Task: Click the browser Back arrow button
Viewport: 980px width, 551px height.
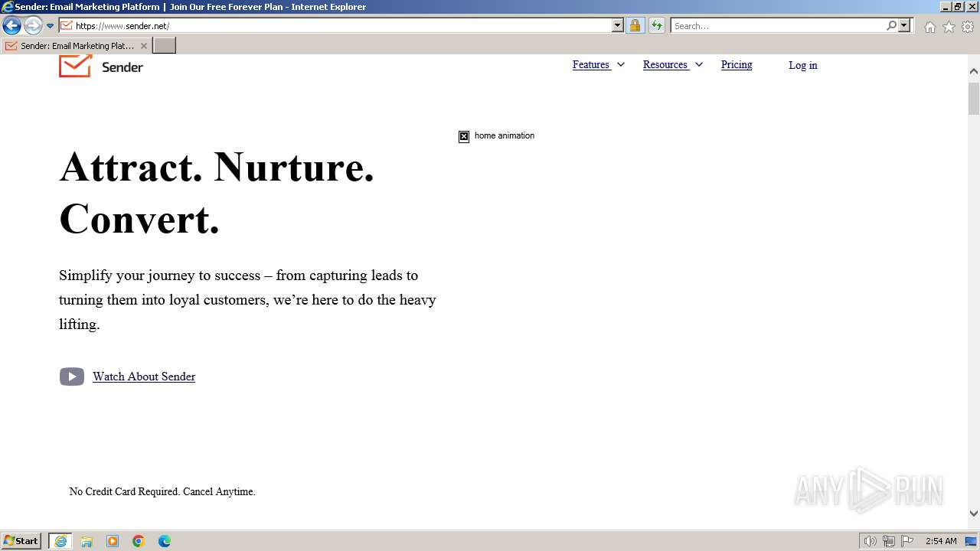Action: point(11,26)
